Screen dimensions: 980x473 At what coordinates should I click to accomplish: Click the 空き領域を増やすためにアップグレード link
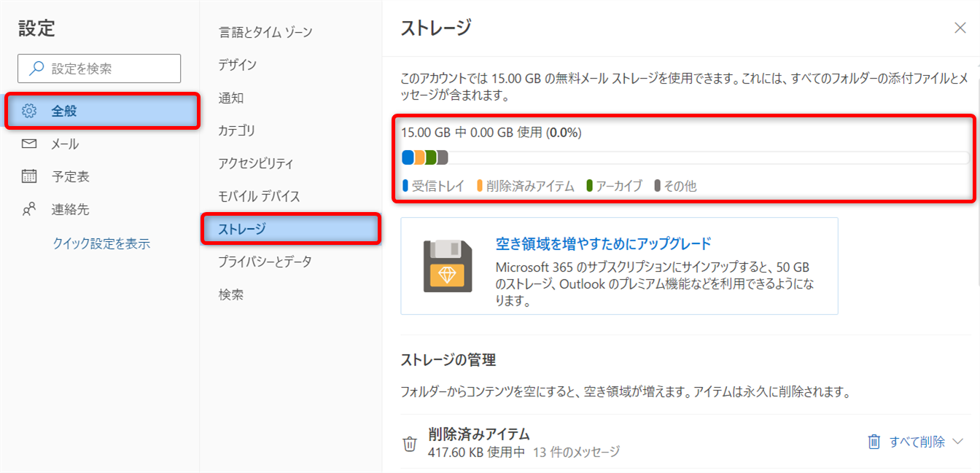tap(603, 243)
